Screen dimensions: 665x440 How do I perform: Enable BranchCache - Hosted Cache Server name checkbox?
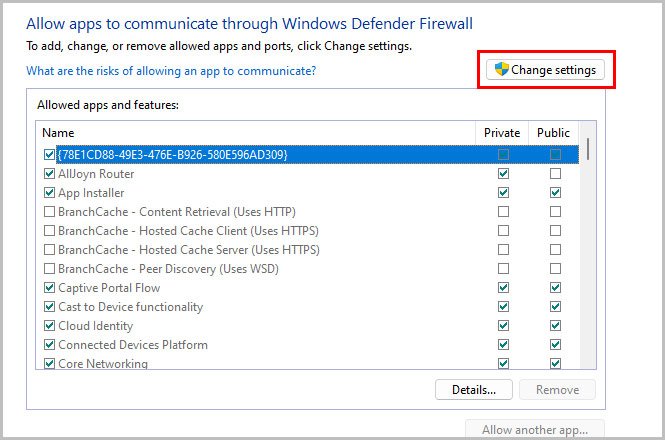click(x=49, y=249)
